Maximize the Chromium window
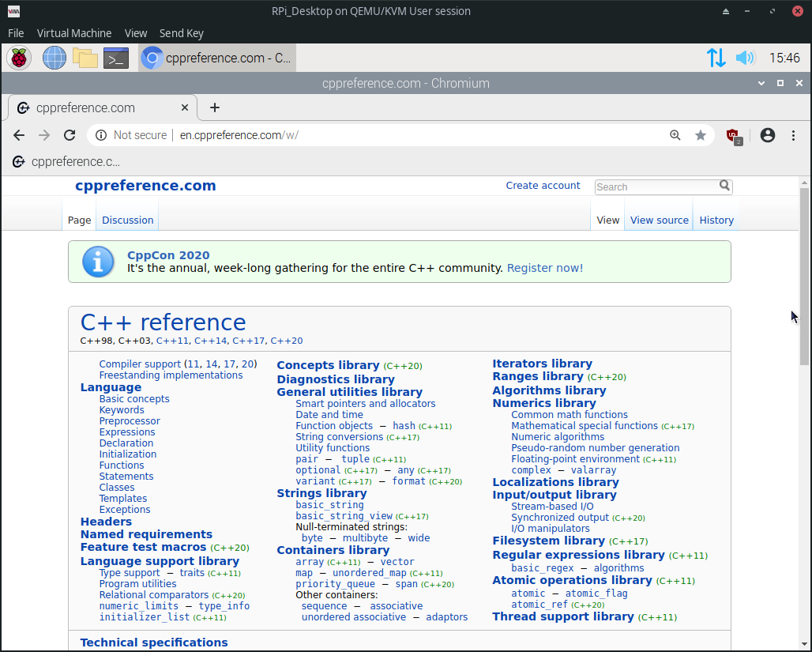The height and width of the screenshot is (652, 812). coord(780,83)
